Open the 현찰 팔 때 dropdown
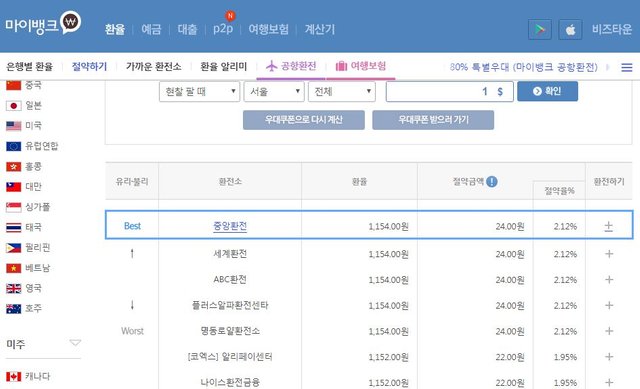 [x=199, y=91]
